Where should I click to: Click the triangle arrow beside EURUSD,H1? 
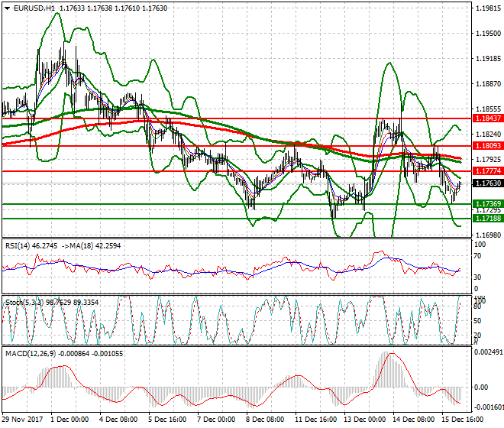pyautogui.click(x=6, y=8)
